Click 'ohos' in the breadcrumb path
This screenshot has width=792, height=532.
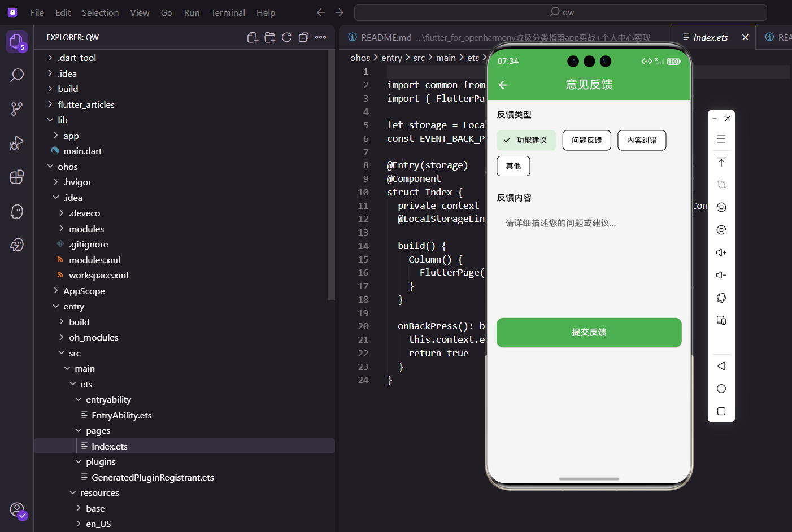point(360,58)
